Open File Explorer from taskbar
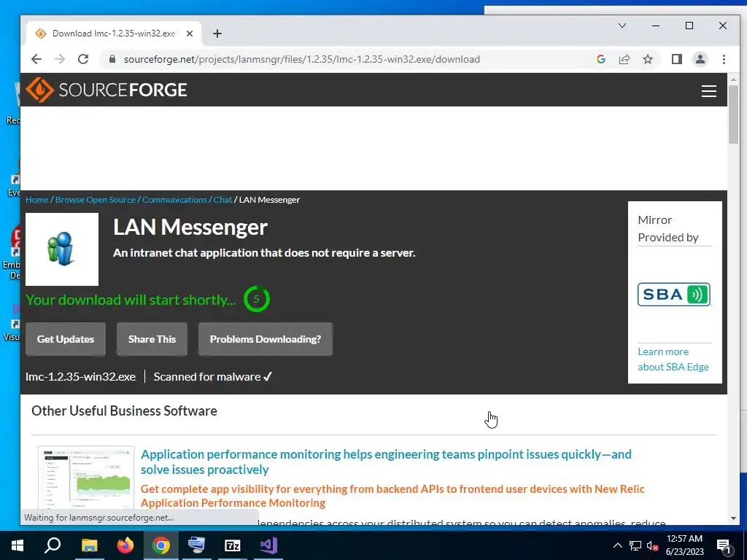The image size is (747, 560). point(89,545)
